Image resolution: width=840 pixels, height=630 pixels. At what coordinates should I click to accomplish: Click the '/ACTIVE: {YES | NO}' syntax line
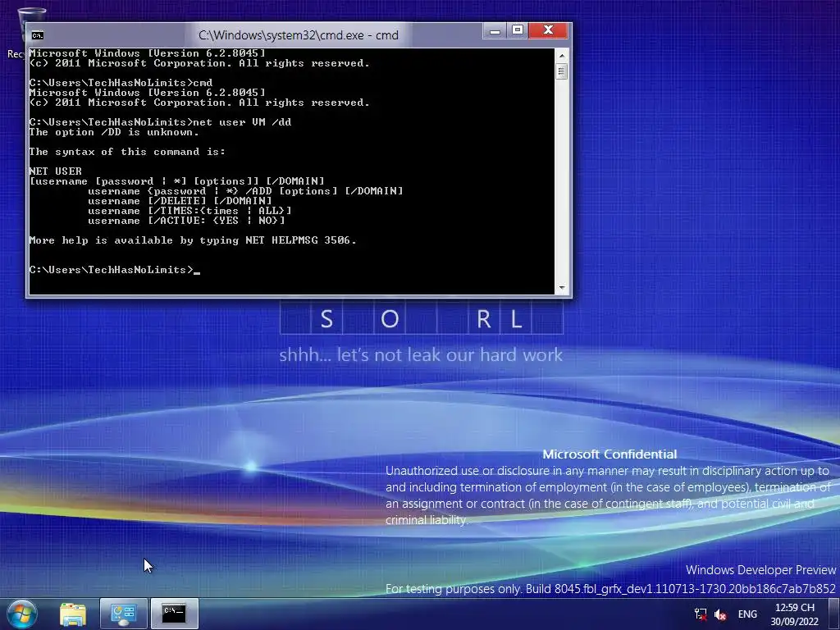coord(186,221)
